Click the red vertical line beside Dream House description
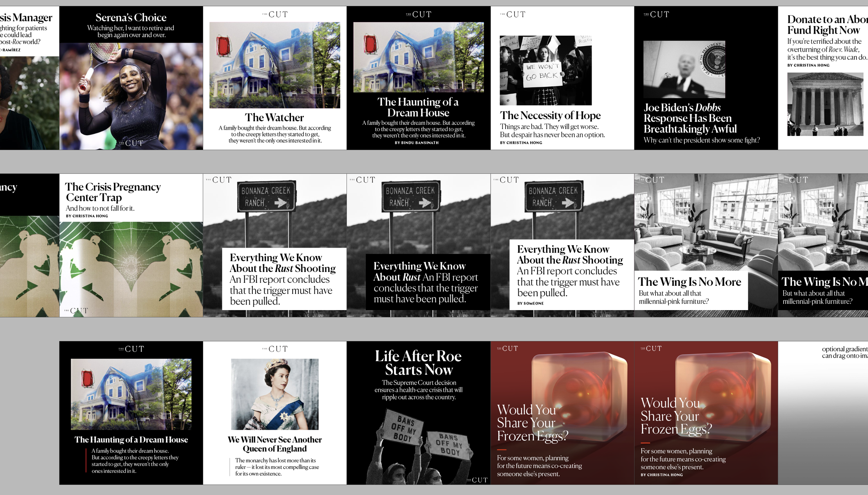Image resolution: width=868 pixels, height=495 pixels. pyautogui.click(x=86, y=460)
